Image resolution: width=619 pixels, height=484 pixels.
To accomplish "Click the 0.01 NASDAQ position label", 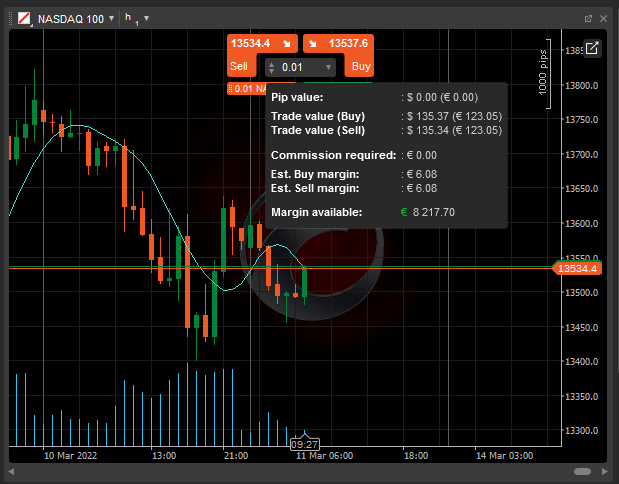I will click(x=247, y=88).
